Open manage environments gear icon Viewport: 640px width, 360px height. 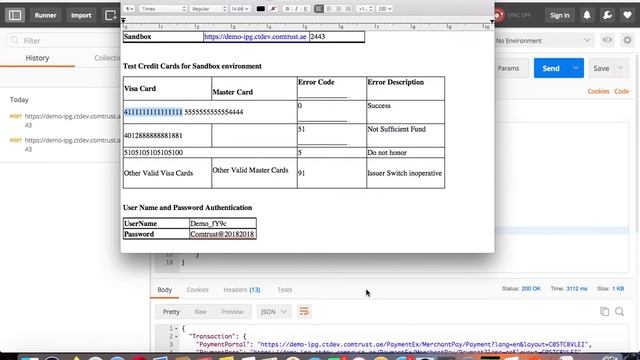(x=627, y=40)
